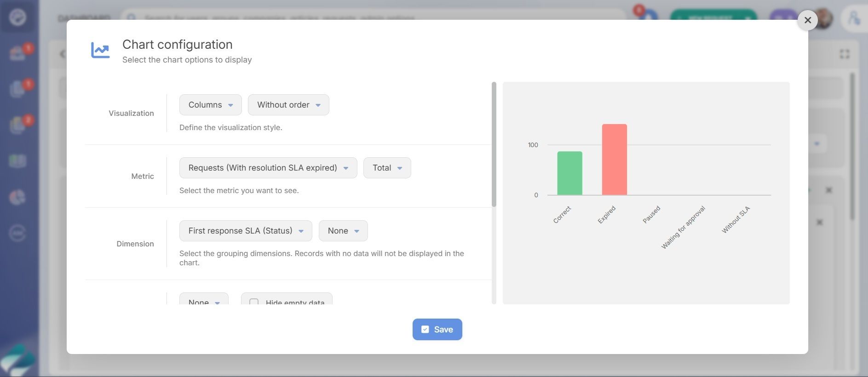The image size is (868, 377).
Task: Click the red Expired bar in chart
Action: (614, 160)
